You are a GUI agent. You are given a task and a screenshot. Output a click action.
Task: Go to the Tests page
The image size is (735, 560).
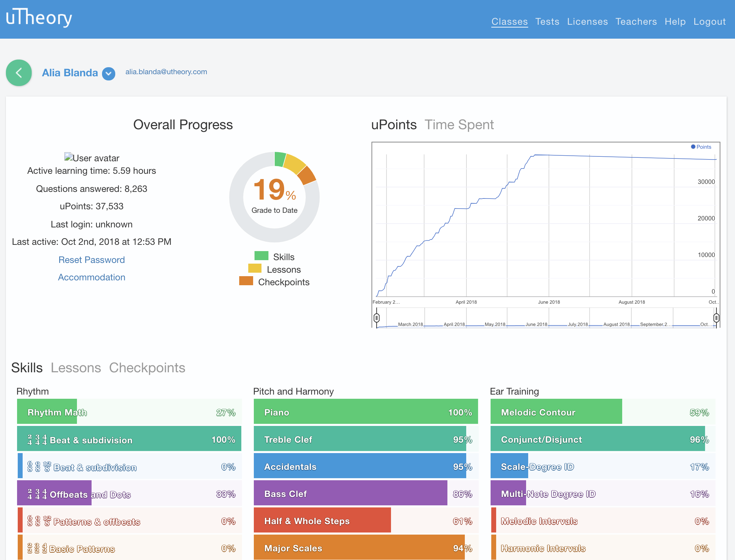pos(547,22)
